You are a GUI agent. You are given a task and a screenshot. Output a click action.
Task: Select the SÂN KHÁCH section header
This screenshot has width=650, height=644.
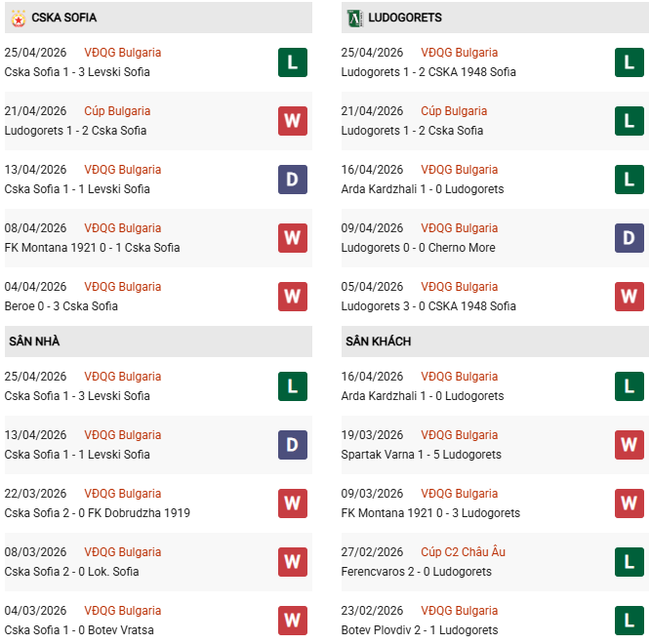point(378,342)
